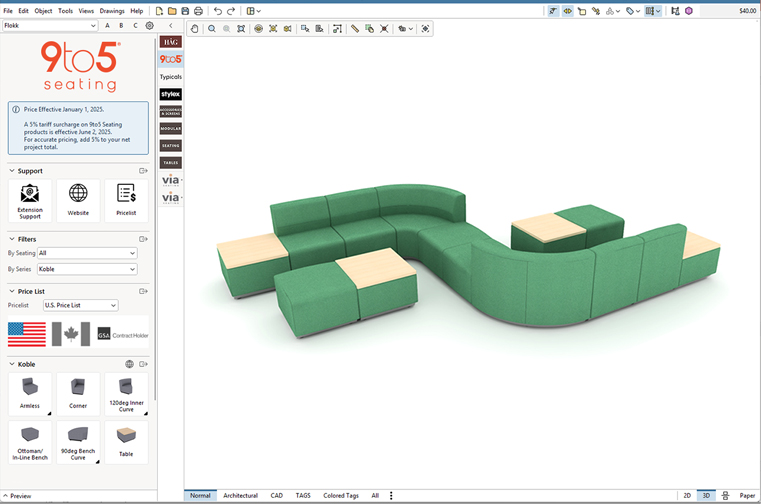Image resolution: width=761 pixels, height=504 pixels.
Task: Switch to 2D view mode
Action: tap(687, 495)
